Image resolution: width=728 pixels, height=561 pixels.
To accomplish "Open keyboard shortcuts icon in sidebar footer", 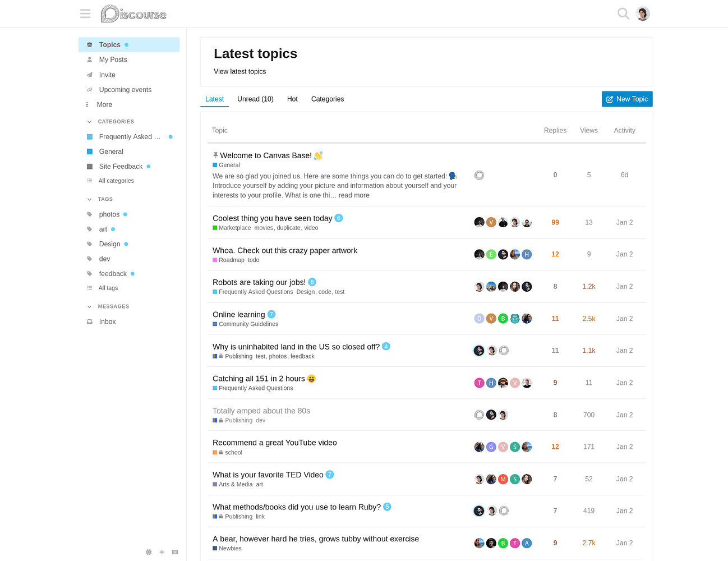I will 175,552.
